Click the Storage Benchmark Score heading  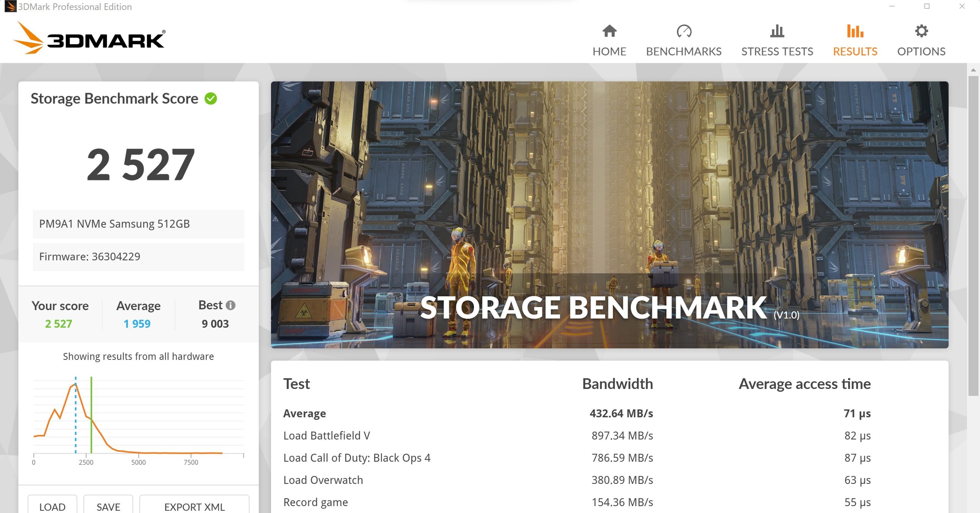(x=114, y=99)
